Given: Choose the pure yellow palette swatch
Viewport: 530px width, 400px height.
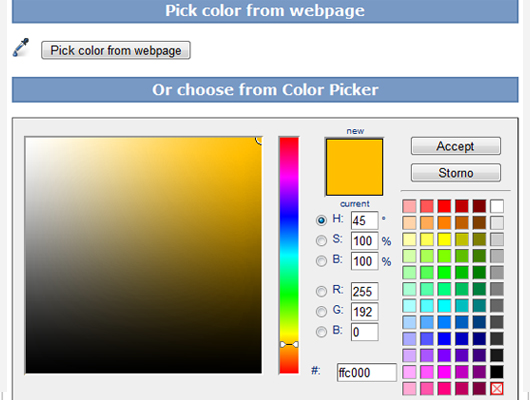Looking at the screenshot, I should tap(444, 239).
